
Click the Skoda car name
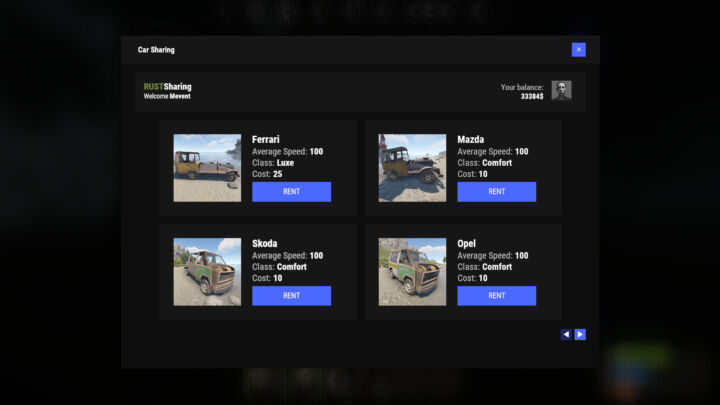(x=265, y=243)
